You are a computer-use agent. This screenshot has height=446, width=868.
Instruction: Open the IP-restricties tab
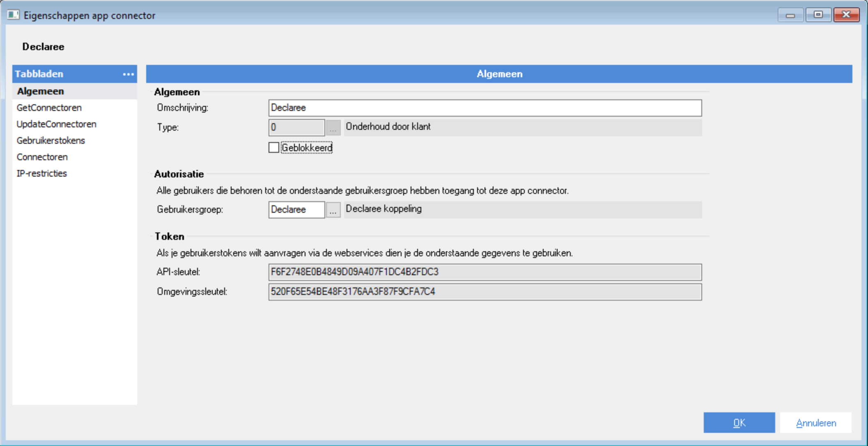pyautogui.click(x=41, y=173)
